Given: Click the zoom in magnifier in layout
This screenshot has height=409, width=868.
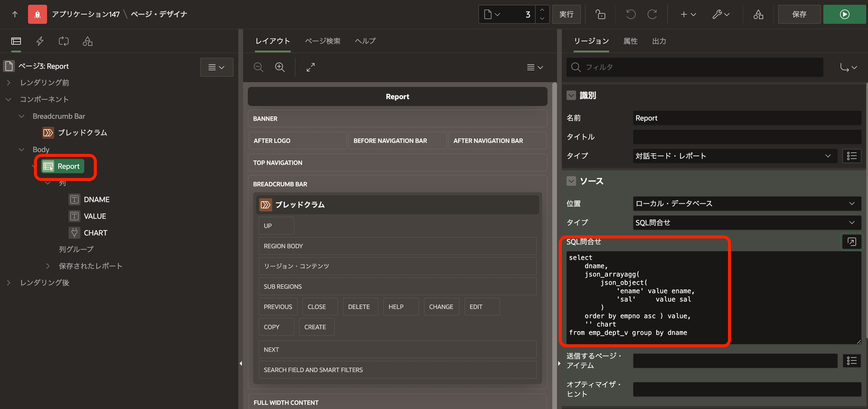Looking at the screenshot, I should (280, 67).
